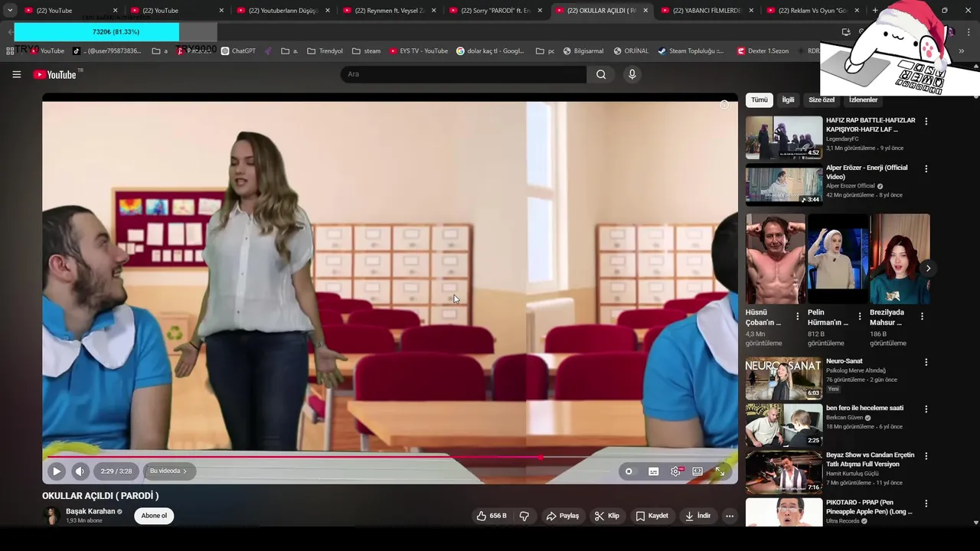This screenshot has height=551, width=980.
Task: Toggle the autoplay switch in player
Action: [629, 471]
